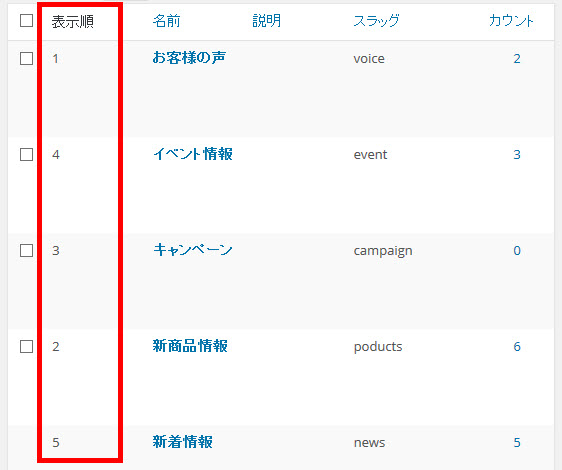562x470 pixels.
Task: Click count 2 for お客様の声
Action: pos(517,58)
